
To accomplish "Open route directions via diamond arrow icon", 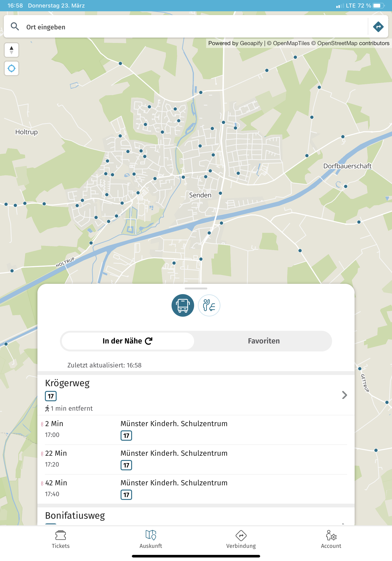I will tap(378, 26).
